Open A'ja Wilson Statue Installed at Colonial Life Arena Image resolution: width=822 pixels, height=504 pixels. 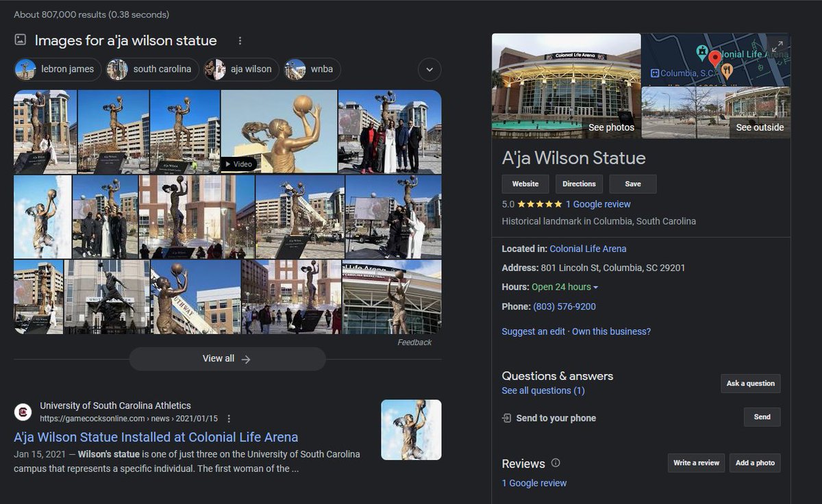point(156,437)
